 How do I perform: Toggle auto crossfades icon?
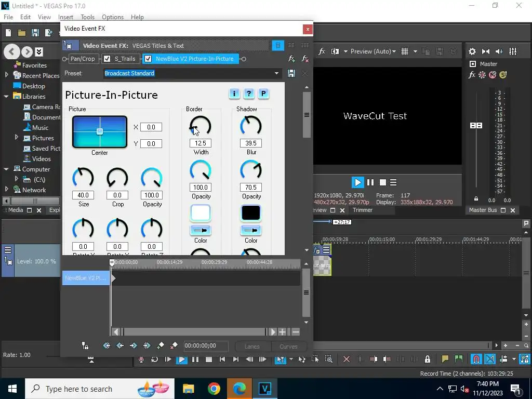[x=490, y=359]
